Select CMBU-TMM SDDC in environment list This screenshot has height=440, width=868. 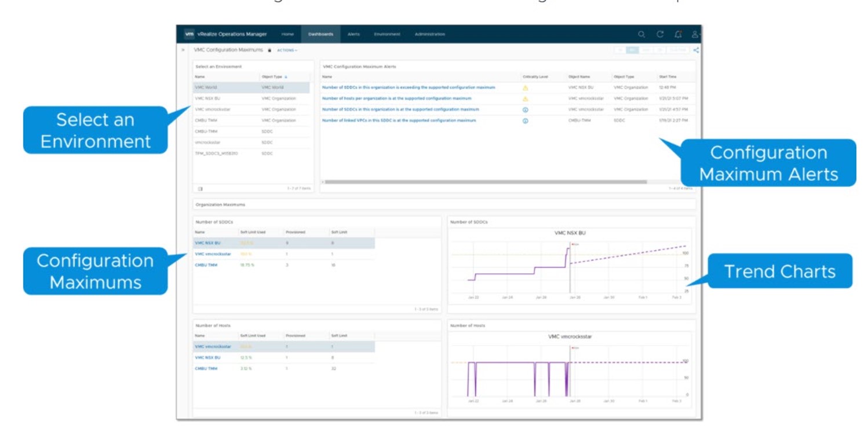click(x=251, y=131)
